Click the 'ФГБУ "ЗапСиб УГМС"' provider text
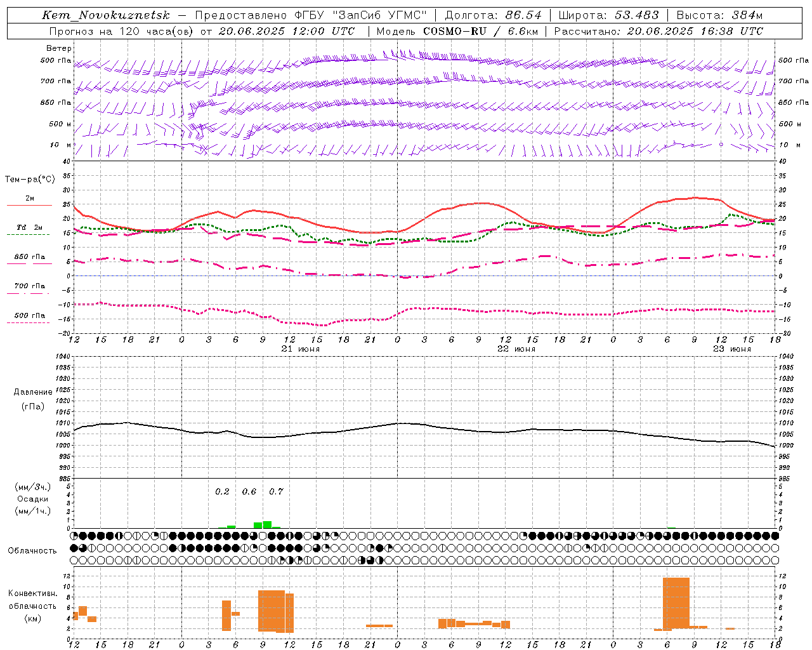Screen dimensions: 812x650 pyautogui.click(x=361, y=15)
